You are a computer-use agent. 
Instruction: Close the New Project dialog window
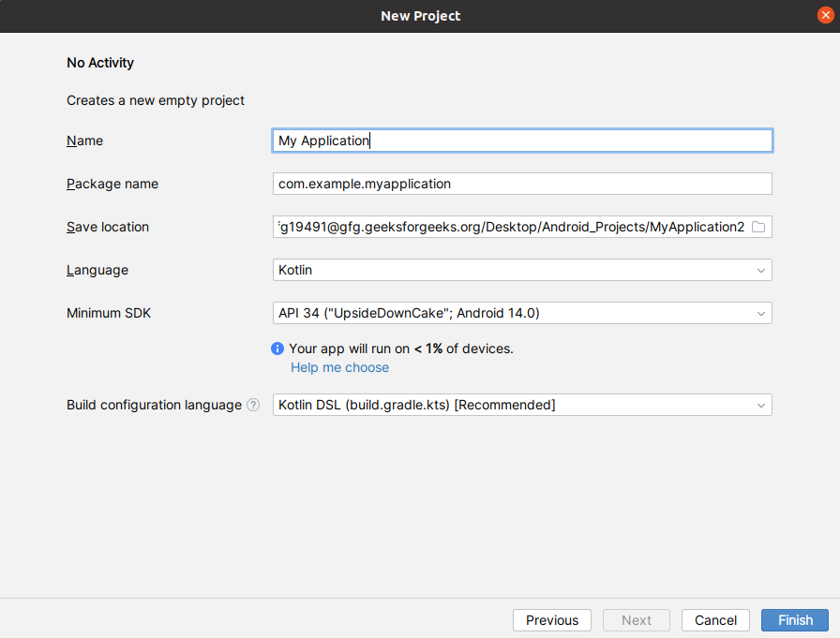825,16
